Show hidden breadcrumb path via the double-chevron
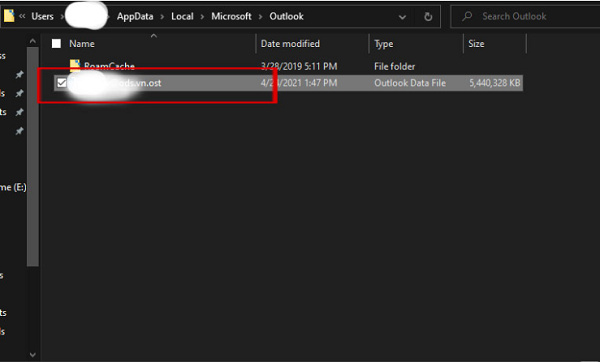Viewport: 600px width, 362px height. pos(22,16)
